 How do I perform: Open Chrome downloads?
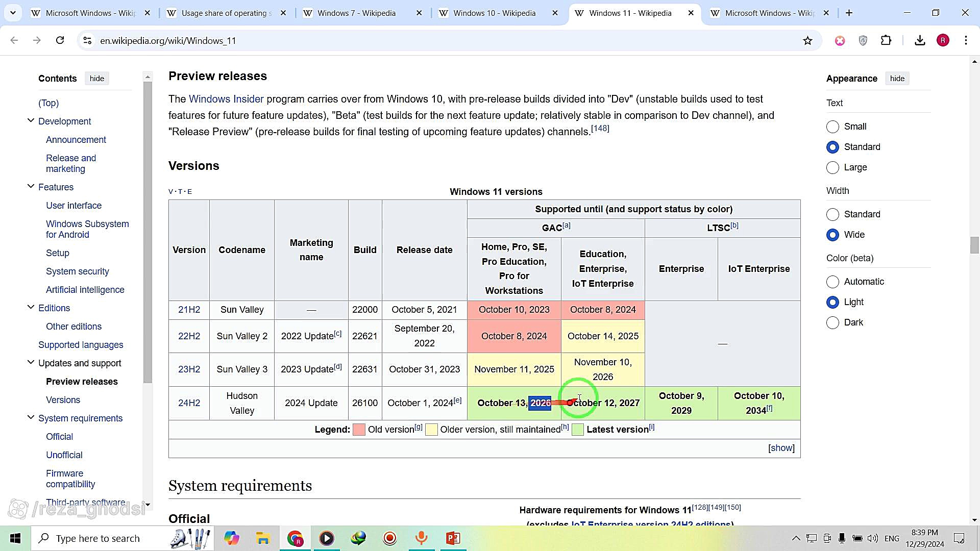(x=920, y=40)
